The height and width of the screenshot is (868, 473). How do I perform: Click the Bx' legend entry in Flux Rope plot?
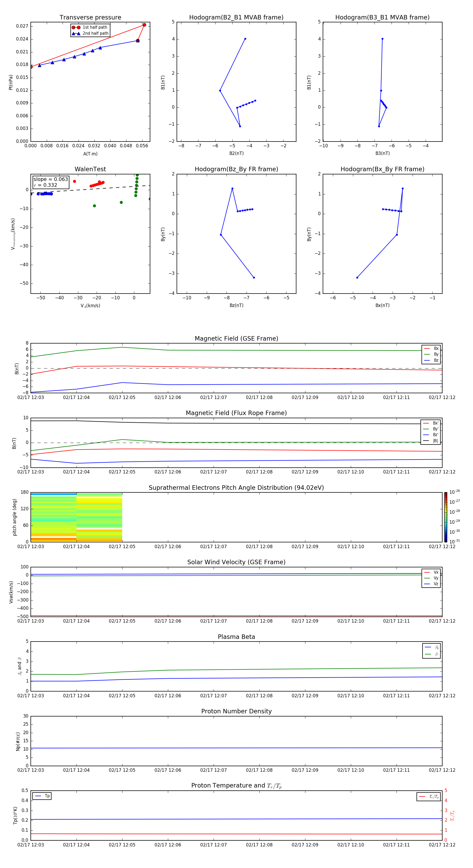pyautogui.click(x=431, y=423)
